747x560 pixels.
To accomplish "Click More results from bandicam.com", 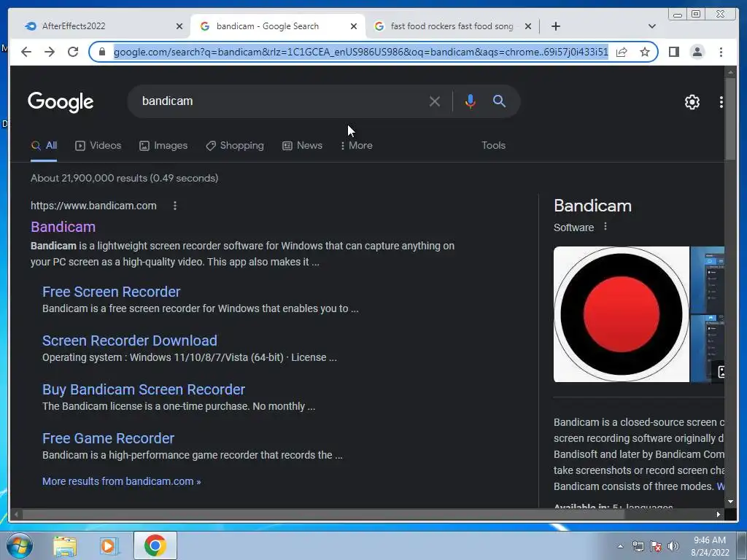I will [x=122, y=481].
